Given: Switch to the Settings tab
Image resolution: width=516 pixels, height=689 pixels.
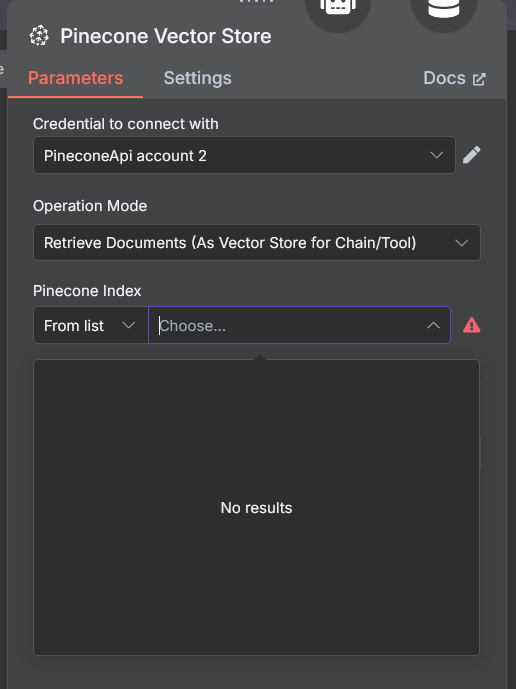Looking at the screenshot, I should click(x=197, y=78).
